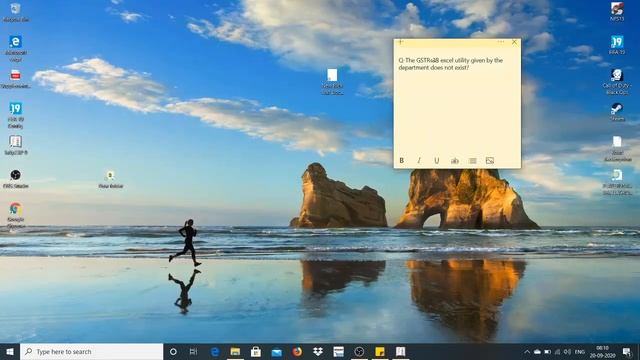Select the New folder desktop icon
This screenshot has height=360, width=640.
[110, 180]
